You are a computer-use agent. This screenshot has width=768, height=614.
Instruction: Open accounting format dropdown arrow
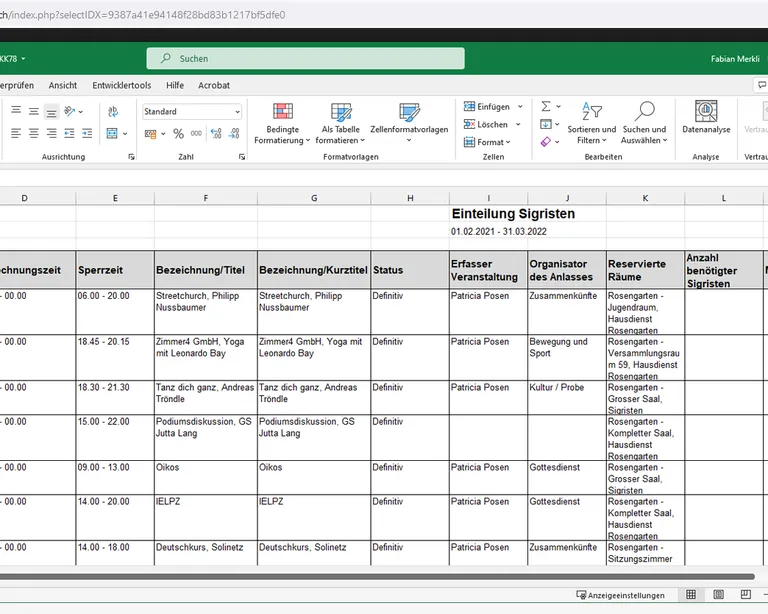[163, 133]
